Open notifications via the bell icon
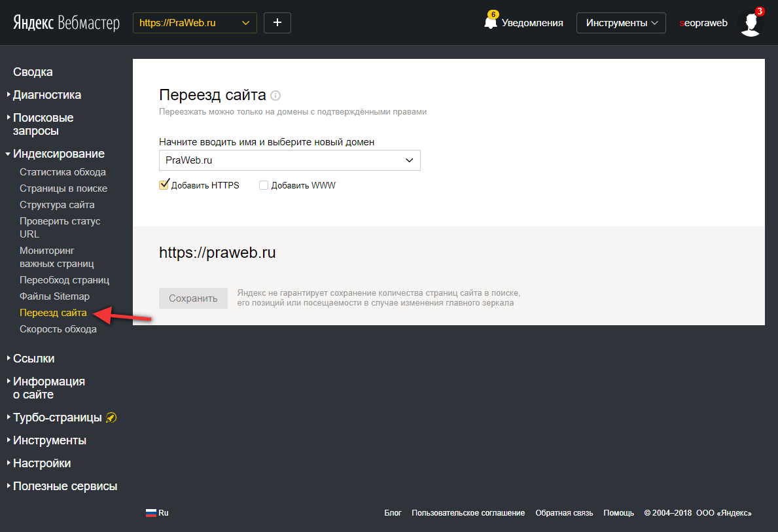This screenshot has height=532, width=778. tap(491, 21)
